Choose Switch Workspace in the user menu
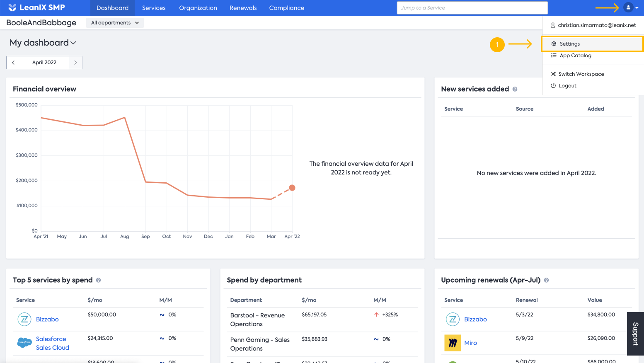Screen dimensions: 644x363 581,74
